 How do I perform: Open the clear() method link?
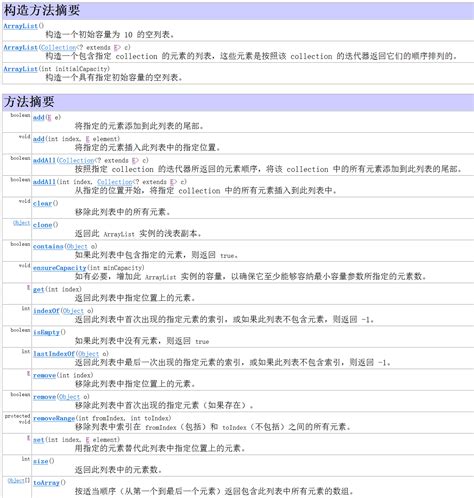click(x=42, y=203)
